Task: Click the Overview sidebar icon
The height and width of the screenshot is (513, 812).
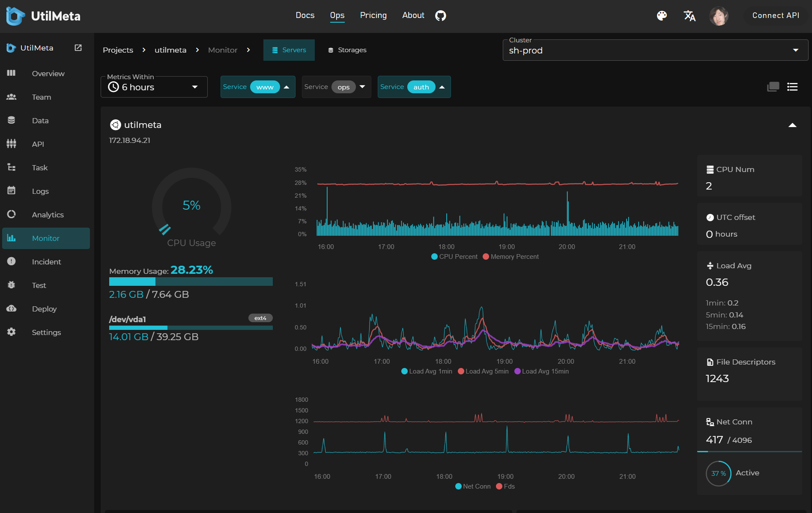Action: pyautogui.click(x=12, y=73)
